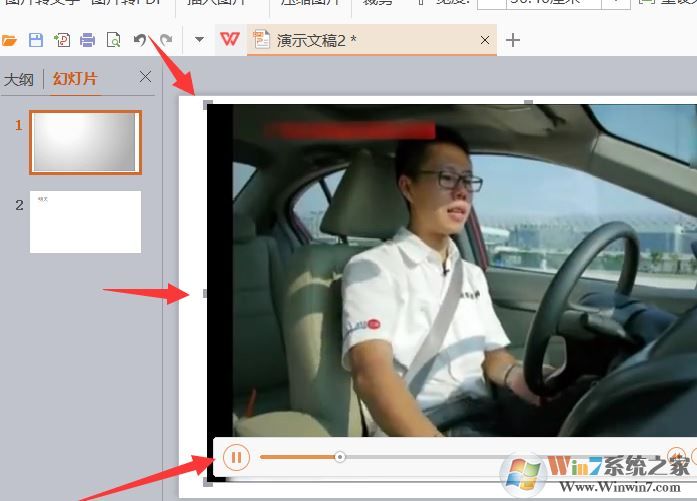This screenshot has height=501, width=697.
Task: Click the export to PDF icon
Action: point(62,40)
